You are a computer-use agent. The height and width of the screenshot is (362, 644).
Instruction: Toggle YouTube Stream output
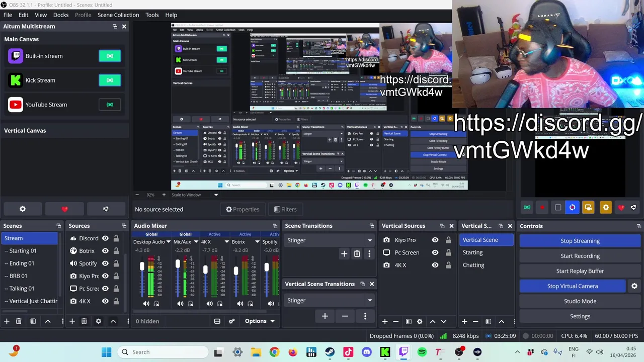(110, 105)
